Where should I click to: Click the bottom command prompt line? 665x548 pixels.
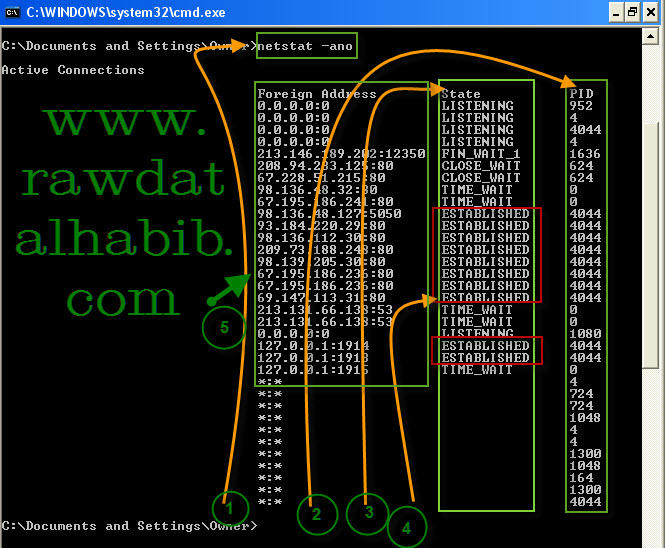pos(130,526)
